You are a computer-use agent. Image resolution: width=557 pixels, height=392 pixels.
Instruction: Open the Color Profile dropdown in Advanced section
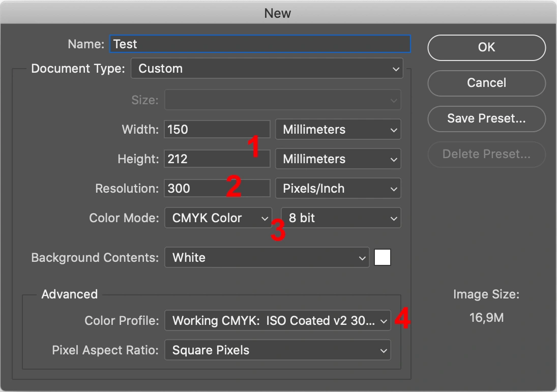pyautogui.click(x=278, y=320)
